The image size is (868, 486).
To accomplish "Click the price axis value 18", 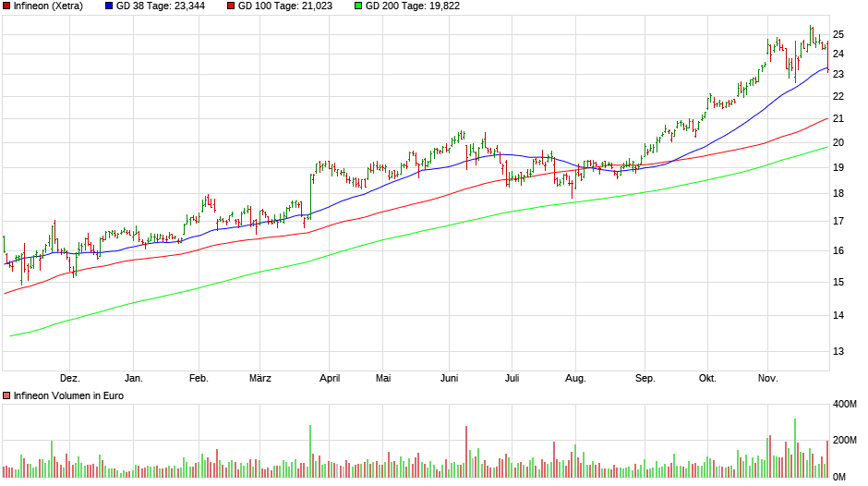I will coord(838,193).
